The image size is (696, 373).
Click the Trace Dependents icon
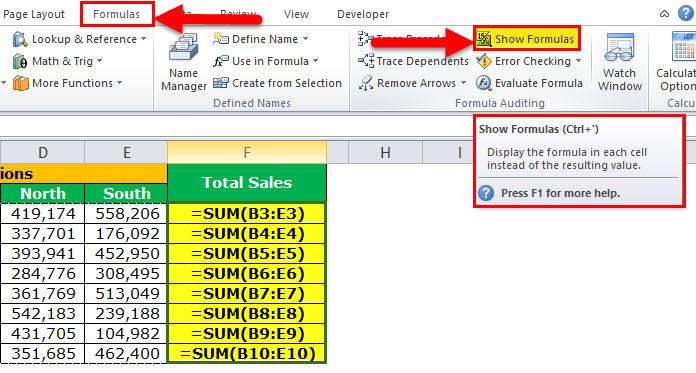tap(366, 60)
